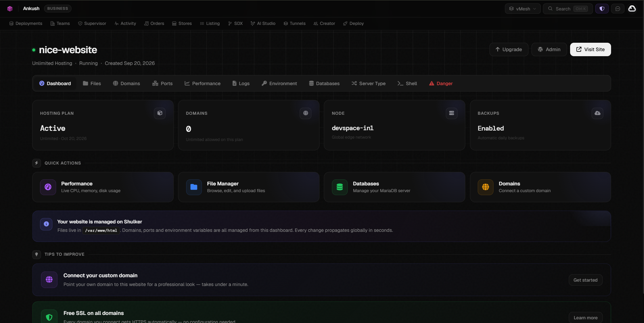Click the Domains card globe icon
Viewport: 644px width, 323px height.
coord(305,113)
